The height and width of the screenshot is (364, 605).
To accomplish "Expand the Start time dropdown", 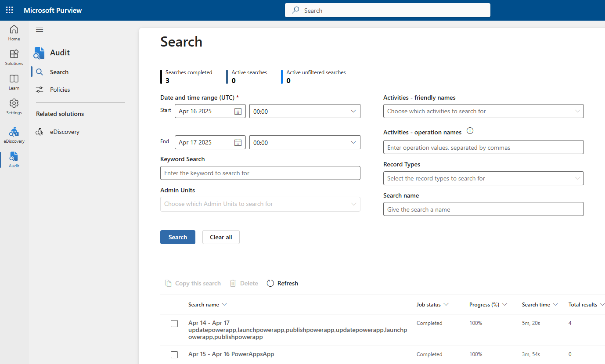I will point(353,112).
